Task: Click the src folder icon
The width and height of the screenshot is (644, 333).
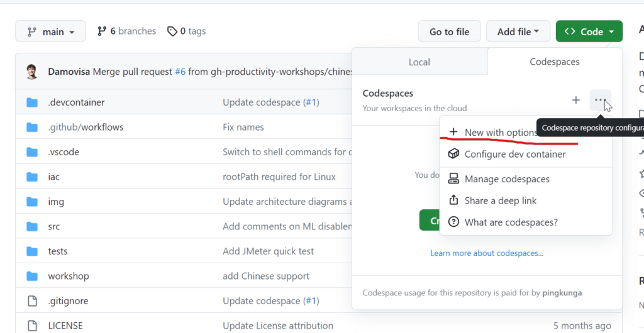Action: 32,226
